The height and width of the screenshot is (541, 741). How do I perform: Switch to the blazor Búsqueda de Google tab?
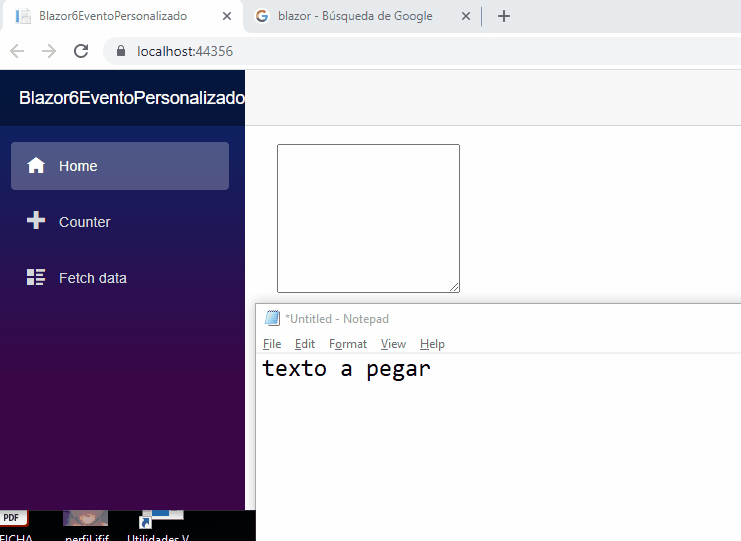tap(355, 16)
